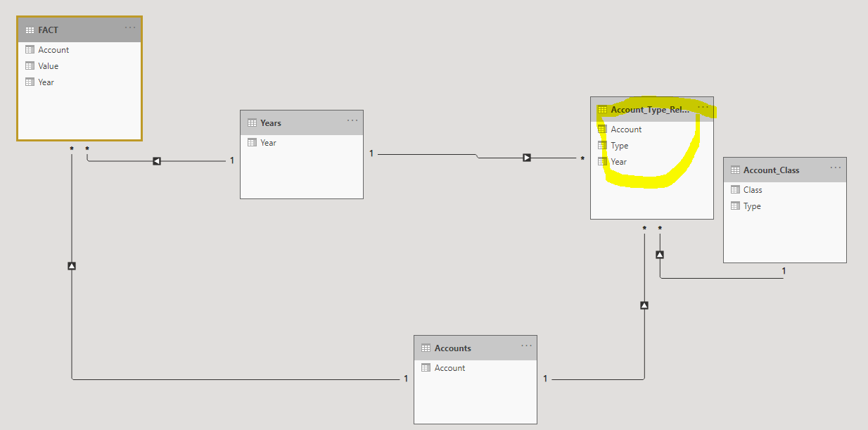Click the filter arrow between Years and Account_Type_Rel

click(527, 158)
